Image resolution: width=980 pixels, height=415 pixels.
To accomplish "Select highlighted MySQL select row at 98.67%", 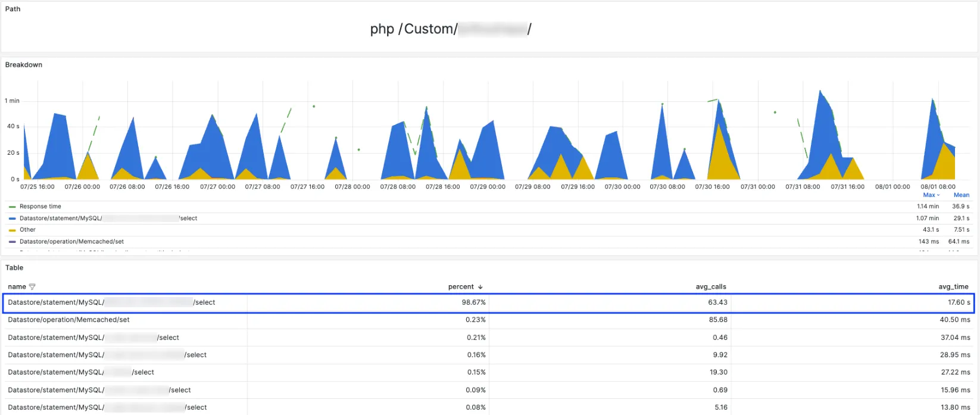I will point(488,302).
